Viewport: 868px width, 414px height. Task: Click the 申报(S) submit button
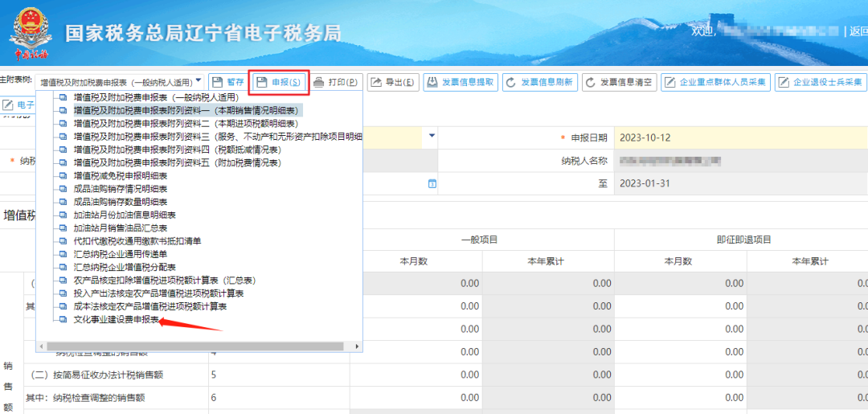tap(279, 83)
